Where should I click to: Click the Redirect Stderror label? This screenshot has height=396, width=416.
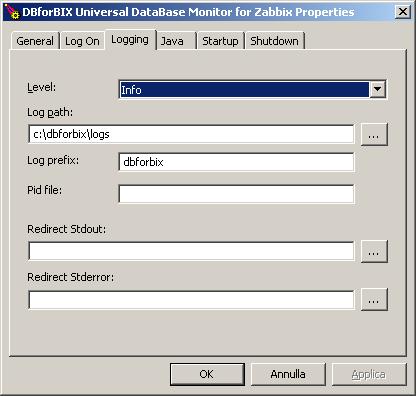click(x=70, y=277)
